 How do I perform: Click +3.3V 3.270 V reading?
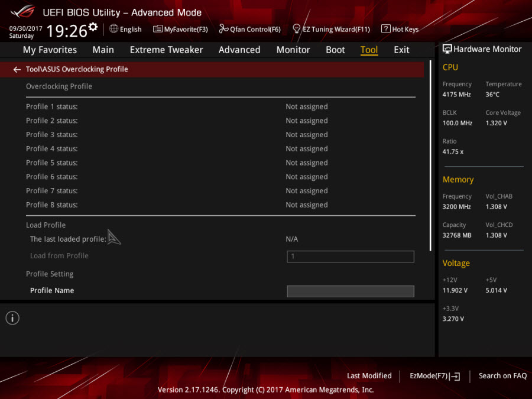click(453, 319)
